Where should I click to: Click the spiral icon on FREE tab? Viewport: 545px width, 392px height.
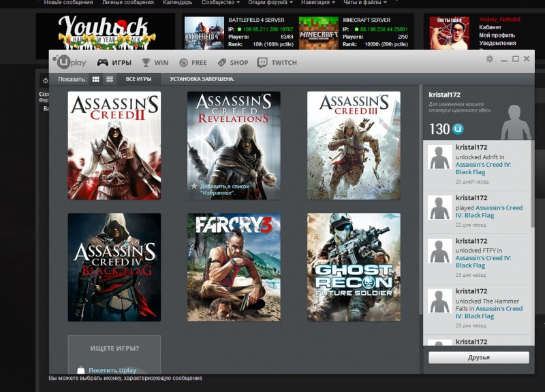pyautogui.click(x=183, y=63)
